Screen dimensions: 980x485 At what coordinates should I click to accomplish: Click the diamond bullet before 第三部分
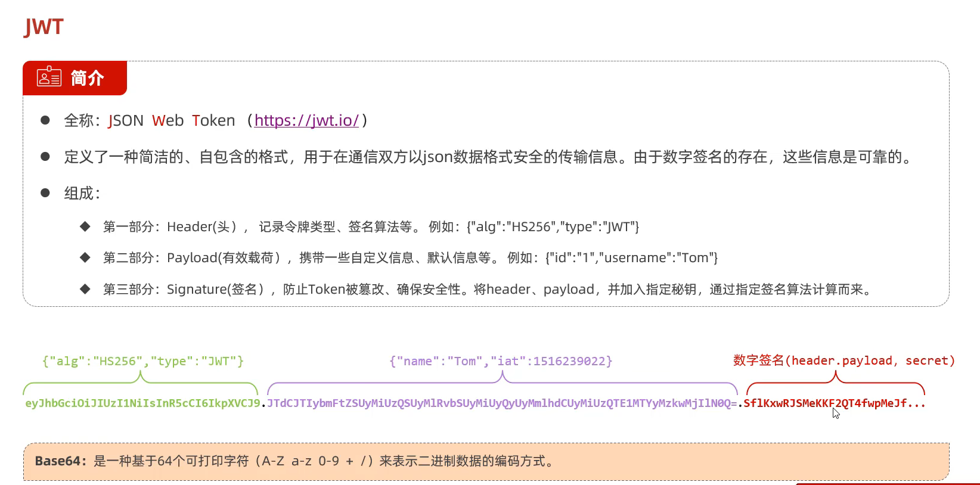point(85,289)
